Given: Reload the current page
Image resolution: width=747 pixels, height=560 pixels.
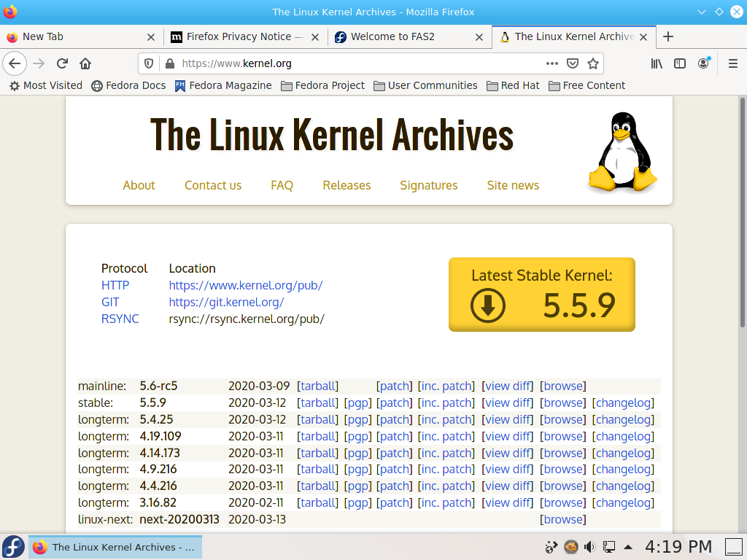Looking at the screenshot, I should [63, 63].
